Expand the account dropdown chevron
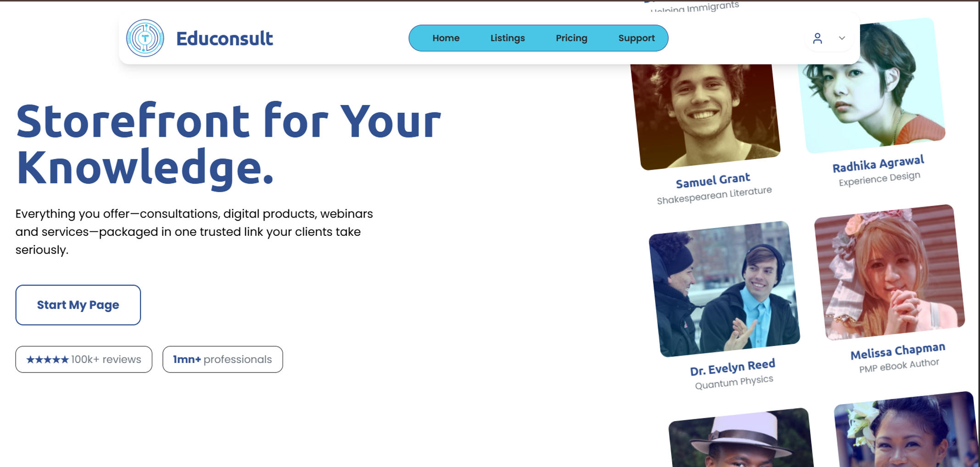The image size is (980, 467). pos(842,38)
